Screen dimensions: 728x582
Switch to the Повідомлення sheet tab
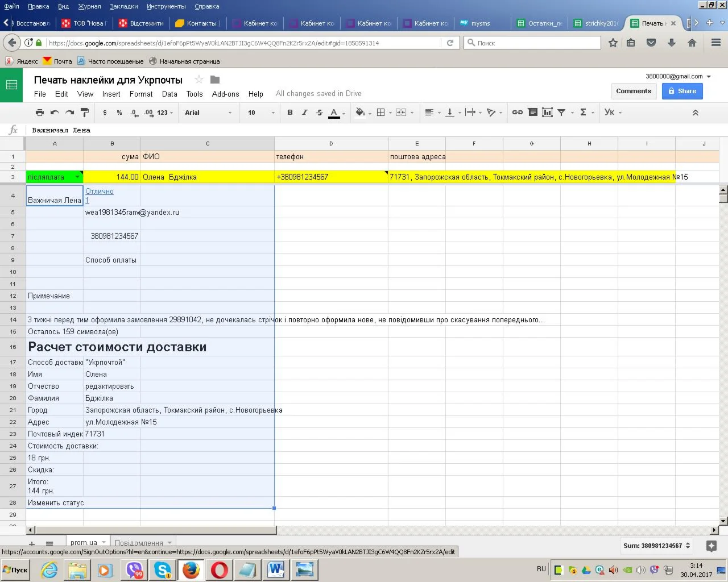[139, 543]
